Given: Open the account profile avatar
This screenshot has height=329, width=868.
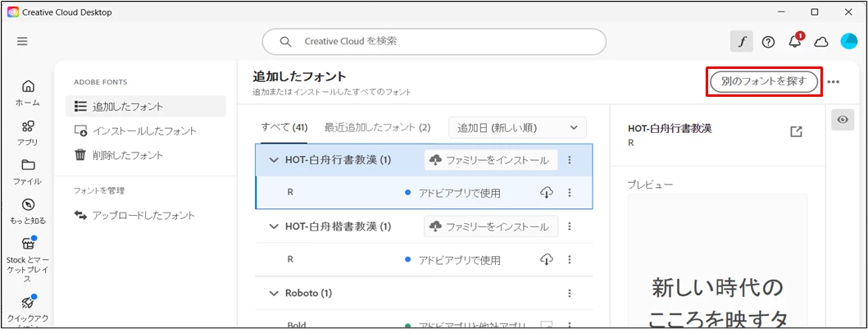Looking at the screenshot, I should [x=848, y=42].
